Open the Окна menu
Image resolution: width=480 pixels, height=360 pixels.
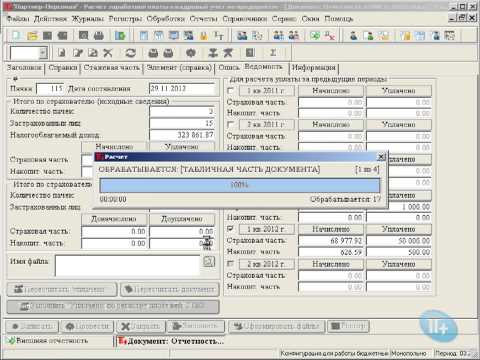(x=310, y=19)
